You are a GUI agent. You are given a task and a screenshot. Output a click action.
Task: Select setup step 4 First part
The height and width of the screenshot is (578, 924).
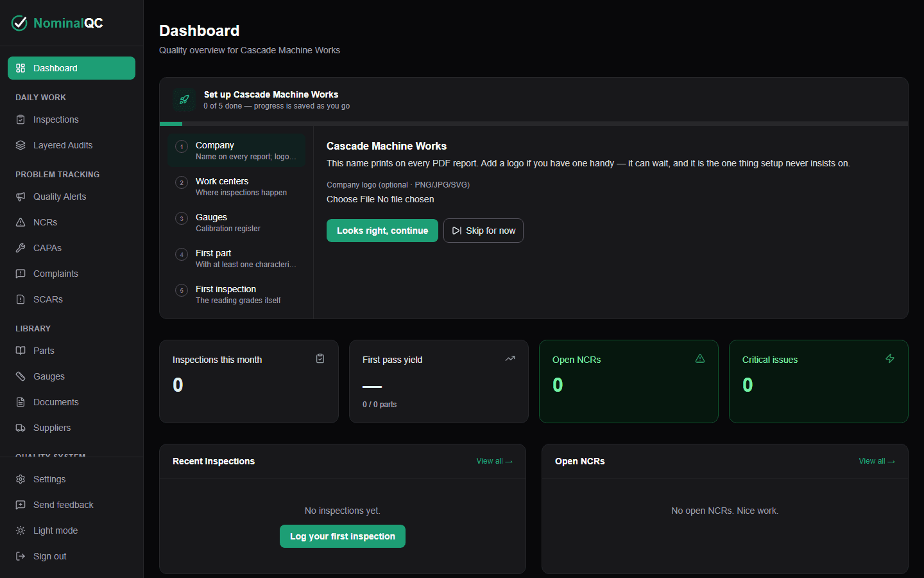(x=236, y=258)
